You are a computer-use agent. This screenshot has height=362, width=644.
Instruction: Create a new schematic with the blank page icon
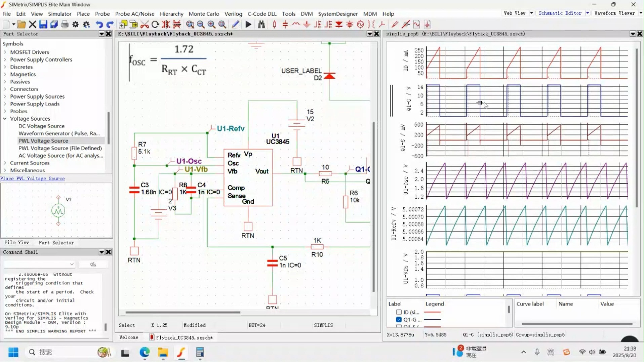click(6, 24)
